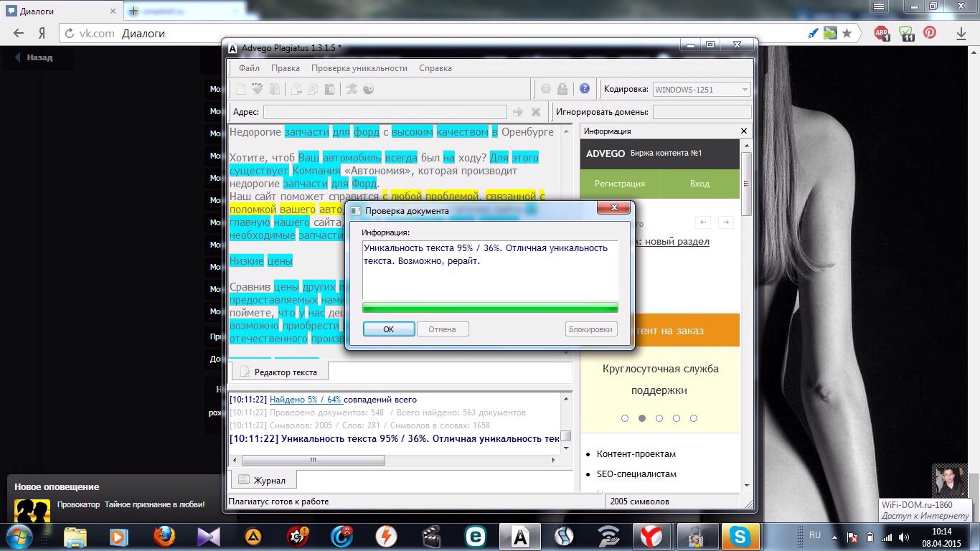Open the Проверка уникальности menu
980x551 pixels.
359,68
